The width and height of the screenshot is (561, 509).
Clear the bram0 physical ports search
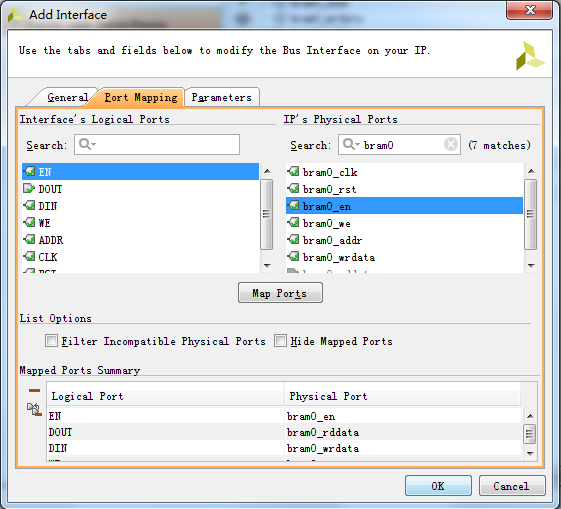point(451,145)
